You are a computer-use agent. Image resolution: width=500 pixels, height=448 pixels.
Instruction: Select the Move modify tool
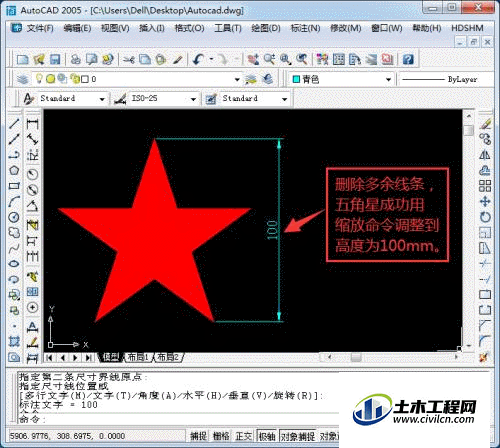[485, 201]
